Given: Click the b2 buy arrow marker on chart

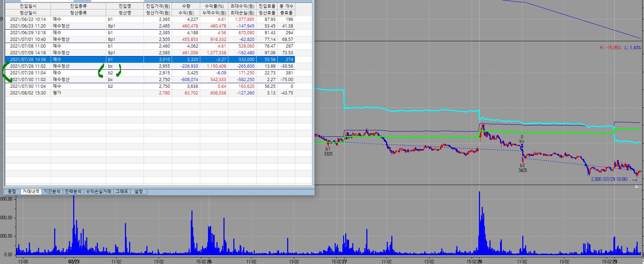Looking at the screenshot, I should tap(523, 160).
